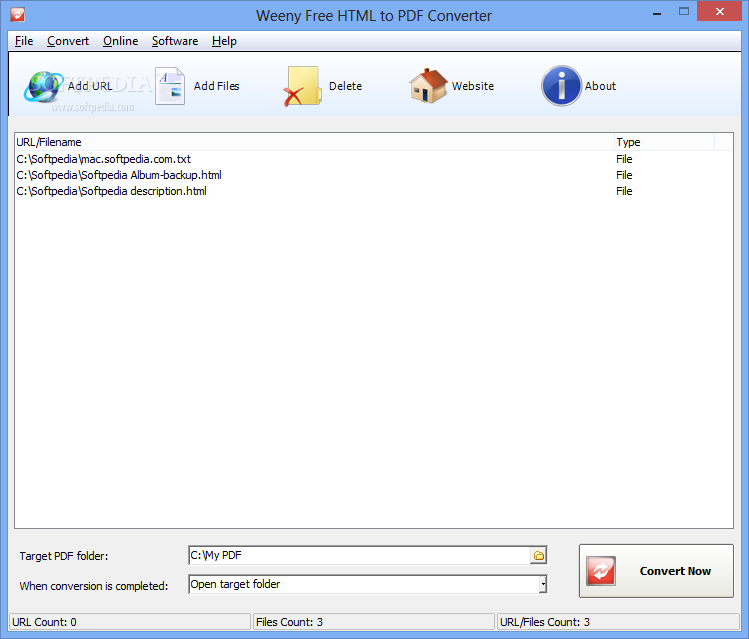Click the Add URL label
The image size is (749, 639).
pos(90,86)
